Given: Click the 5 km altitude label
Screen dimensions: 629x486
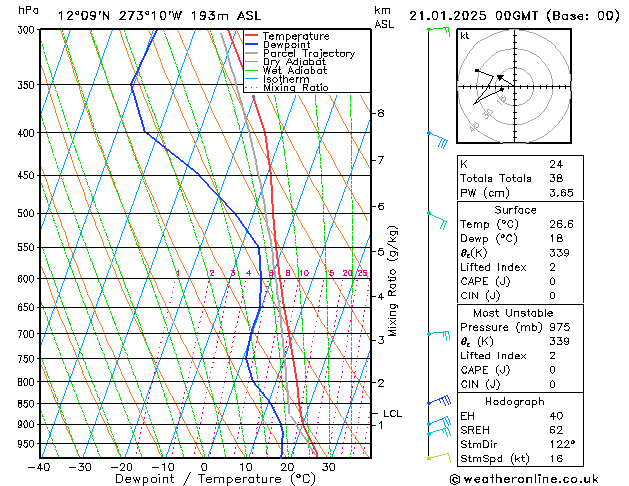Looking at the screenshot, I should click(381, 252).
